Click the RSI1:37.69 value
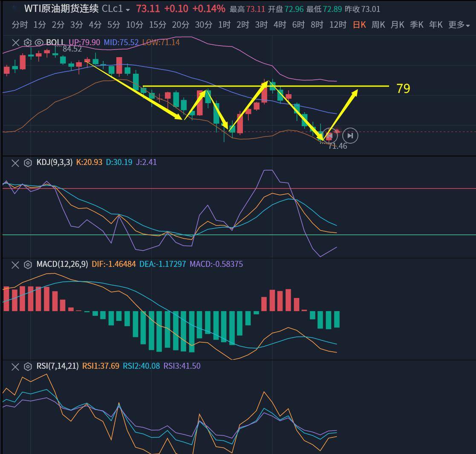The width and height of the screenshot is (476, 454). [x=101, y=366]
